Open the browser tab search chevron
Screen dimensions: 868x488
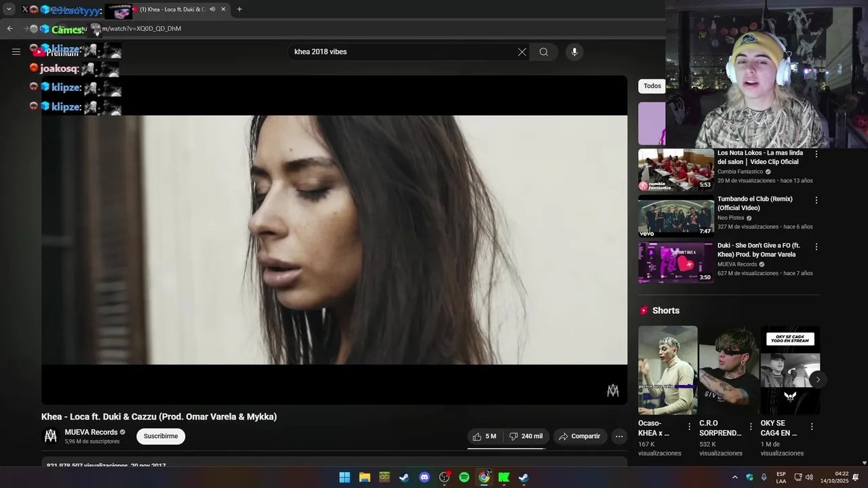coord(9,9)
